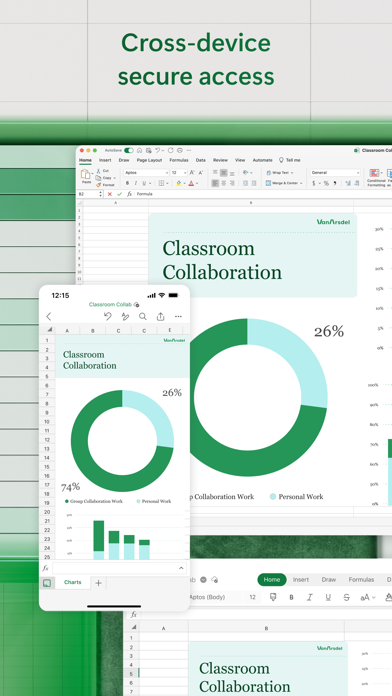The width and height of the screenshot is (392, 696).
Task: Tap the Charts sheet tab on phone
Action: [72, 582]
